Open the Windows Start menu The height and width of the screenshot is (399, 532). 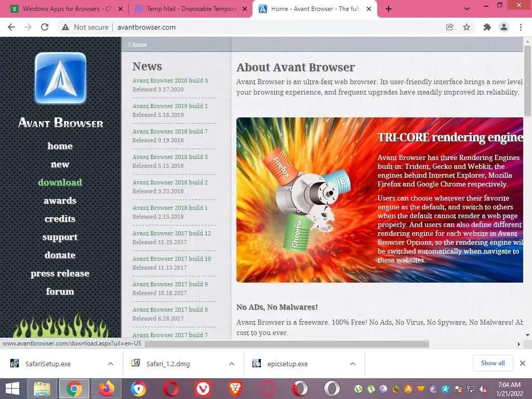click(x=12, y=389)
